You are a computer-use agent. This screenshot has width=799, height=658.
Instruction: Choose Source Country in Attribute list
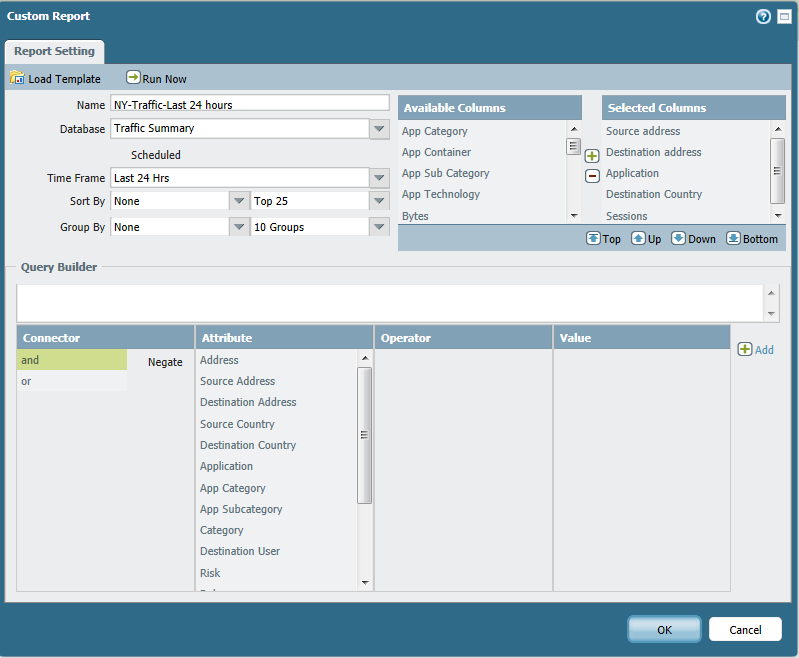[x=237, y=424]
